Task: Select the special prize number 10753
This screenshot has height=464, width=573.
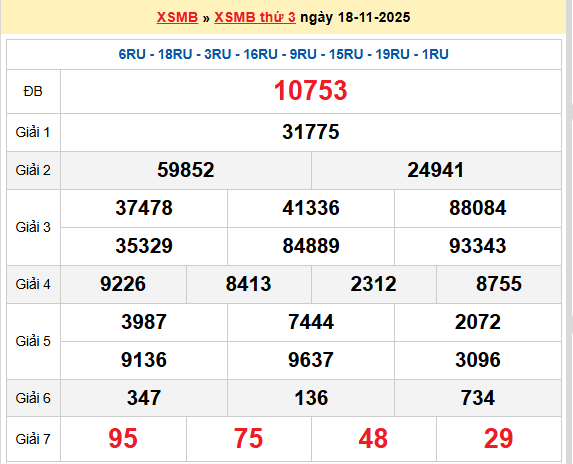Action: tap(311, 91)
